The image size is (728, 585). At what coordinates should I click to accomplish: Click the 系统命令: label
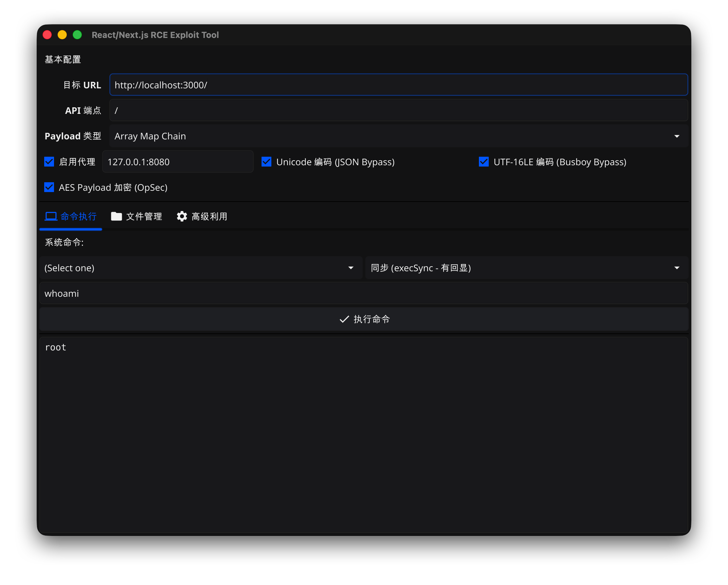pos(64,242)
